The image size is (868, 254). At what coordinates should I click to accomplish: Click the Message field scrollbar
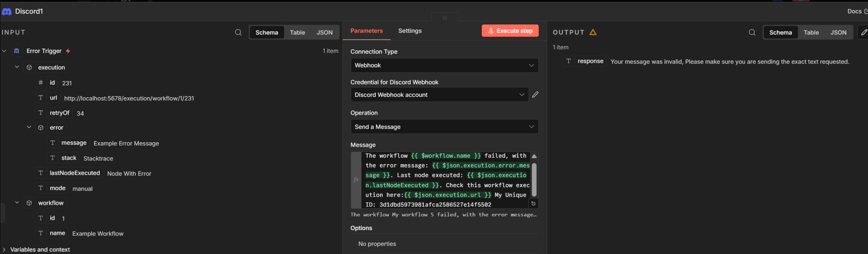(x=534, y=180)
